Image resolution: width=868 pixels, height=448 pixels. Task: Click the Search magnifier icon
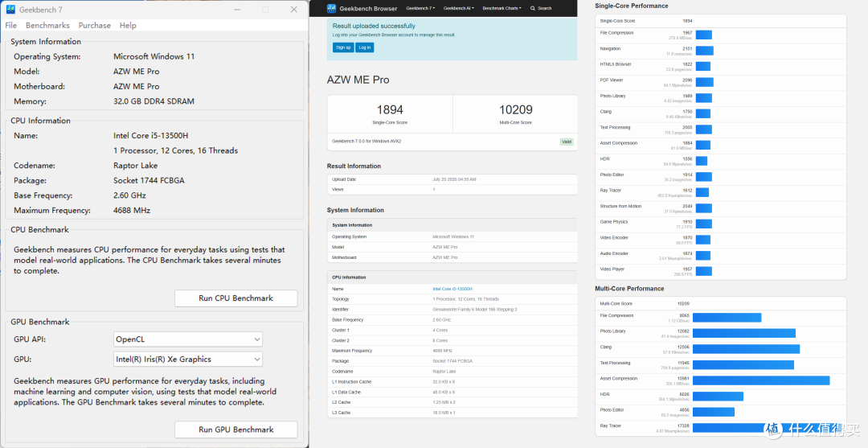533,8
